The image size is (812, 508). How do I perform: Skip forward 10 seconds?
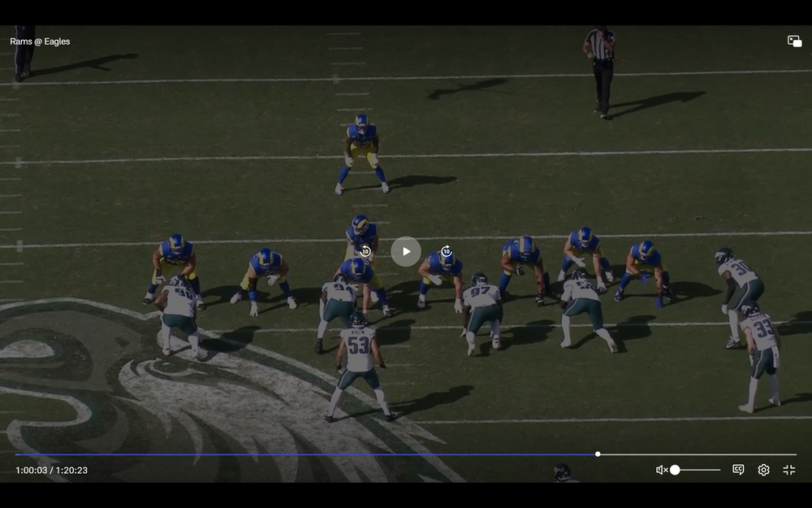click(x=446, y=251)
